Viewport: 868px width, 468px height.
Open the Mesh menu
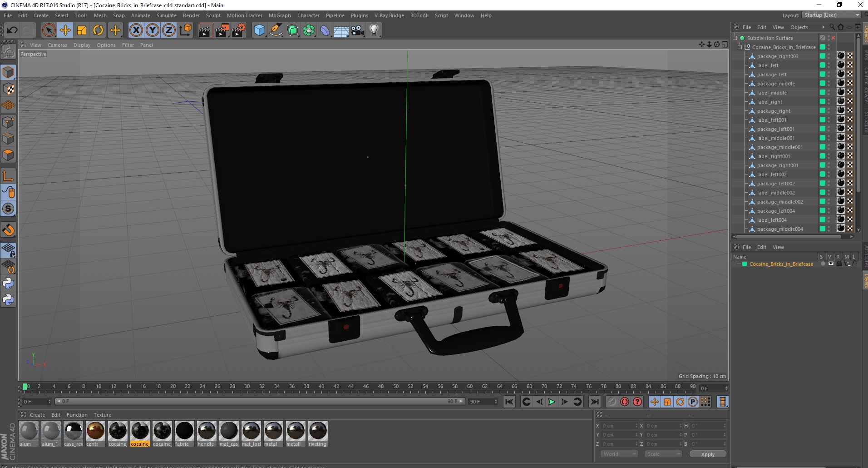coord(100,15)
